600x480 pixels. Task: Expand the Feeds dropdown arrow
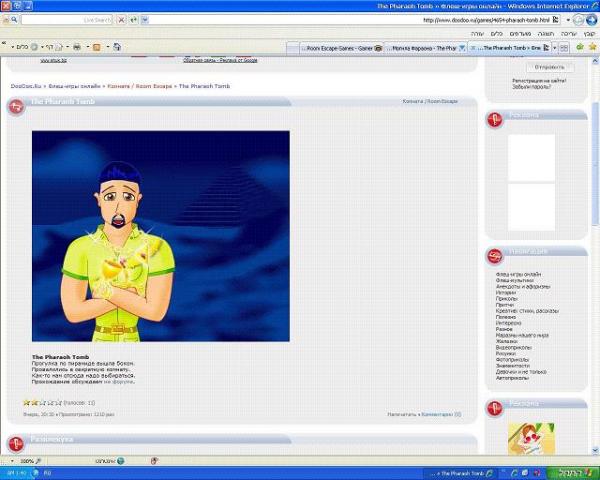[x=88, y=47]
